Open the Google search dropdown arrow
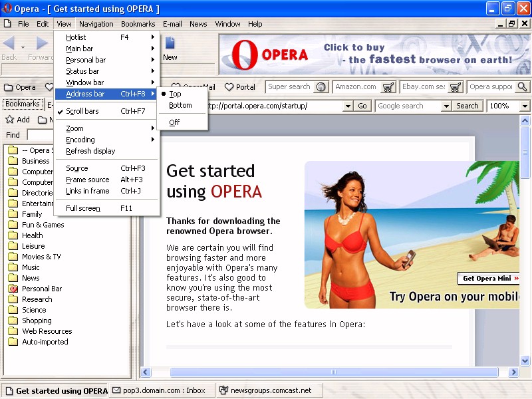 pos(446,106)
